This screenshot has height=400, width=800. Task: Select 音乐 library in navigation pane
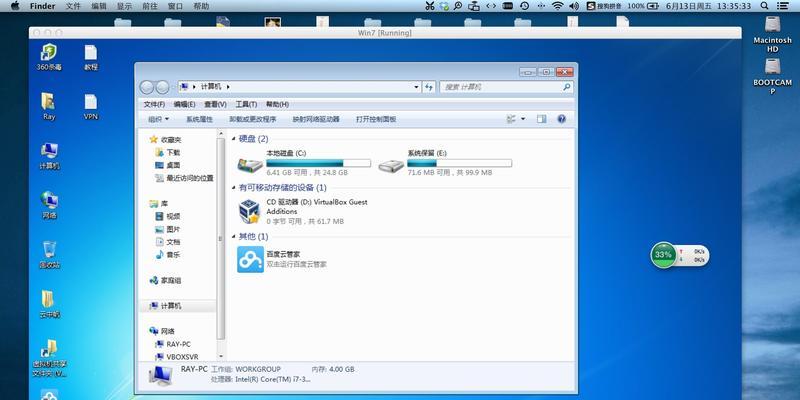click(x=168, y=255)
